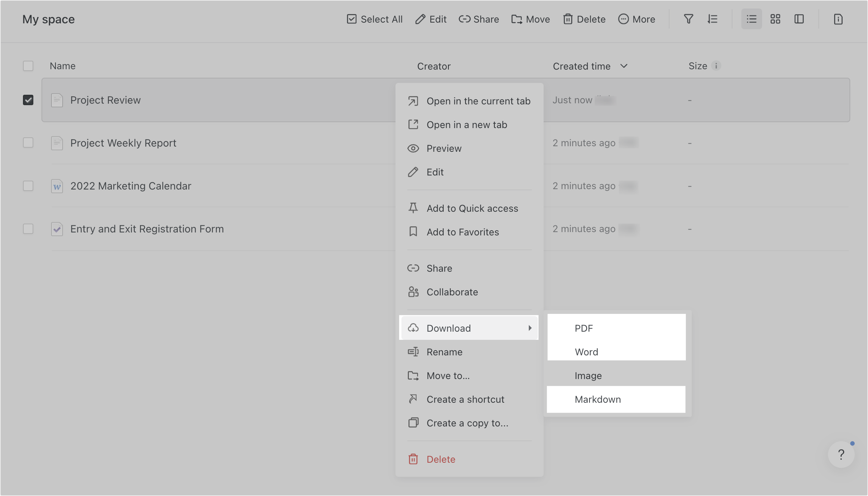Choose Open in a new tab from menu
Screen dimensions: 868x496
467,125
